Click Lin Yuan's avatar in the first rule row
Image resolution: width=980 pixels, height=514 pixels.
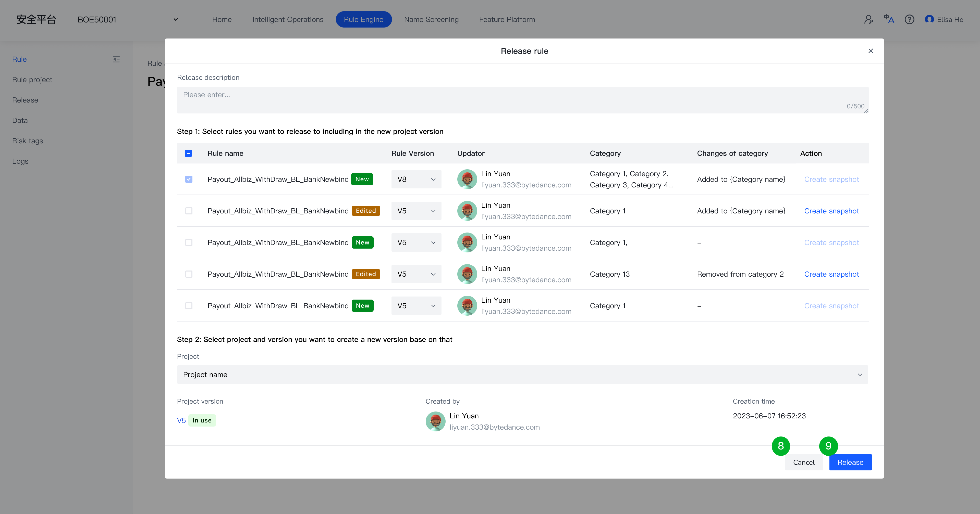[467, 179]
